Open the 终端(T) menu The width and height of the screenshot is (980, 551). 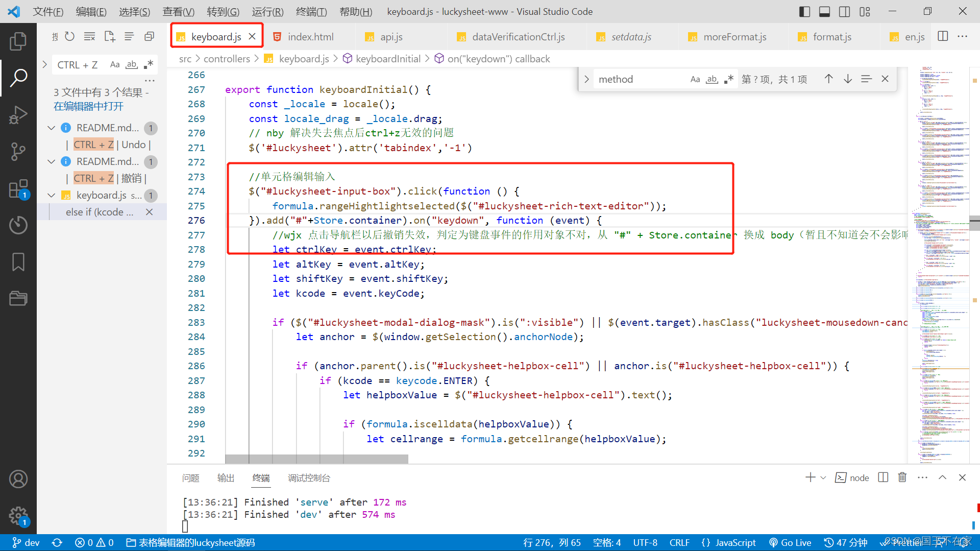(x=311, y=11)
